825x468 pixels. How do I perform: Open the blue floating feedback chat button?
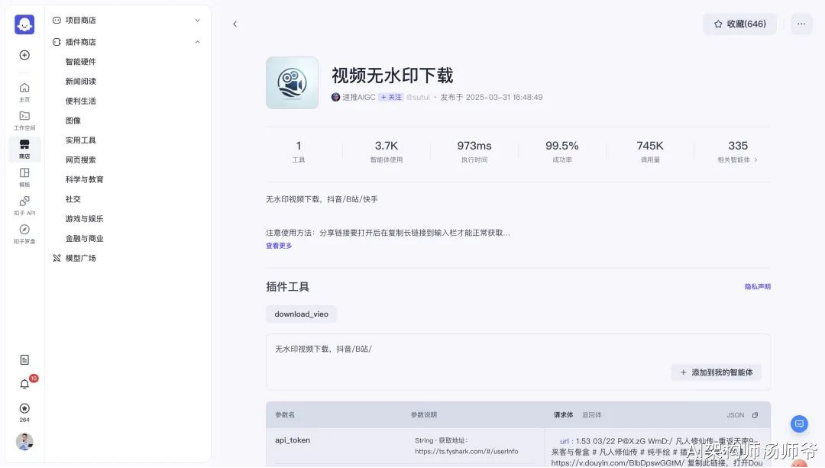coord(799,423)
